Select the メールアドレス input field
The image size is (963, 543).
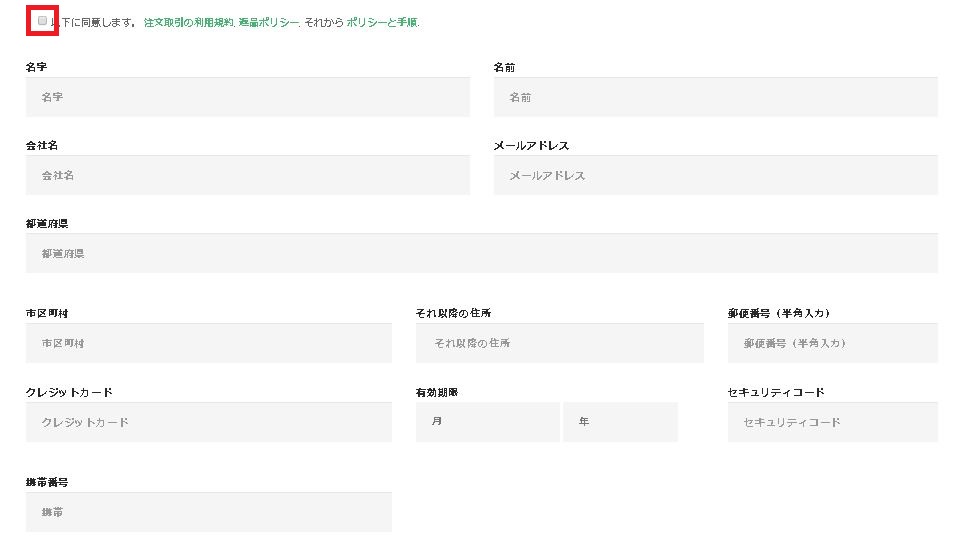coord(715,176)
